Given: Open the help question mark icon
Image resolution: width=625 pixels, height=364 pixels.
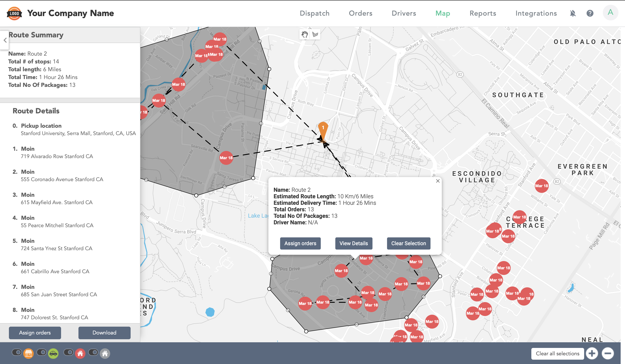Looking at the screenshot, I should click(590, 13).
